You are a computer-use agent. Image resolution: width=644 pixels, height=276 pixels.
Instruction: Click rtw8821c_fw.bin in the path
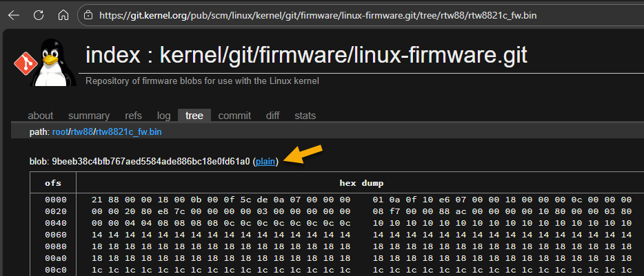point(128,131)
